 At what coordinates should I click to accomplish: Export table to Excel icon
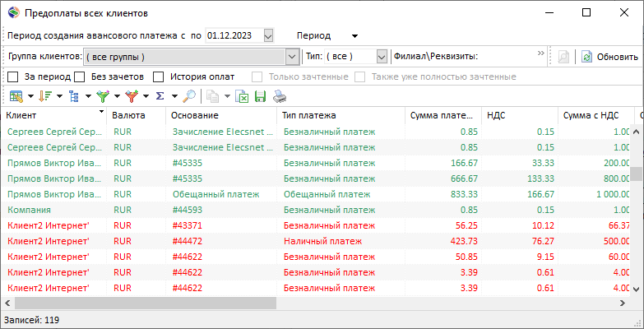point(242,96)
